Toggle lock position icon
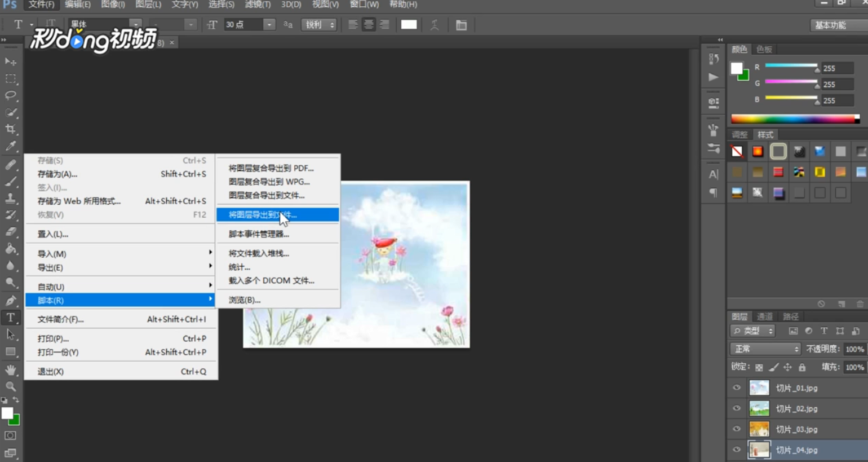Viewport: 868px width, 462px height. pyautogui.click(x=788, y=367)
